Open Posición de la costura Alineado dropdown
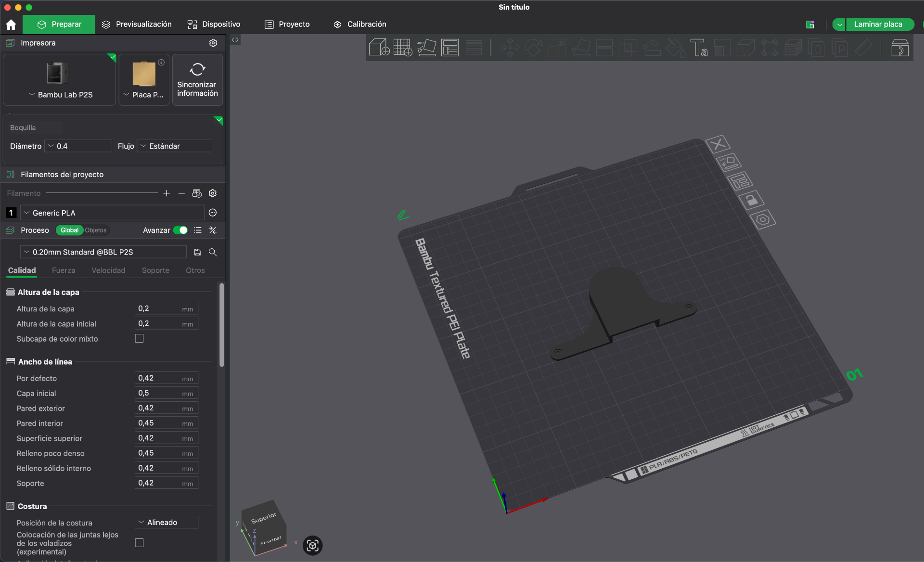The image size is (924, 562). (167, 523)
